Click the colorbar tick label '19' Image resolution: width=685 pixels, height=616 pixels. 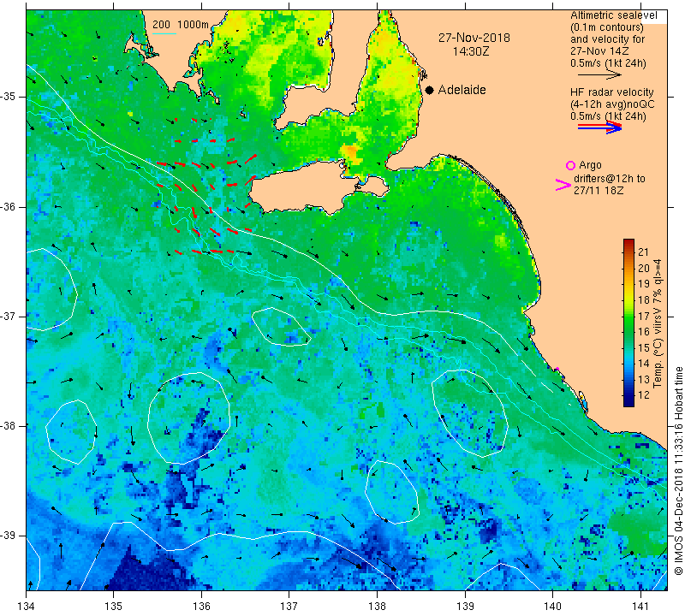tap(644, 284)
